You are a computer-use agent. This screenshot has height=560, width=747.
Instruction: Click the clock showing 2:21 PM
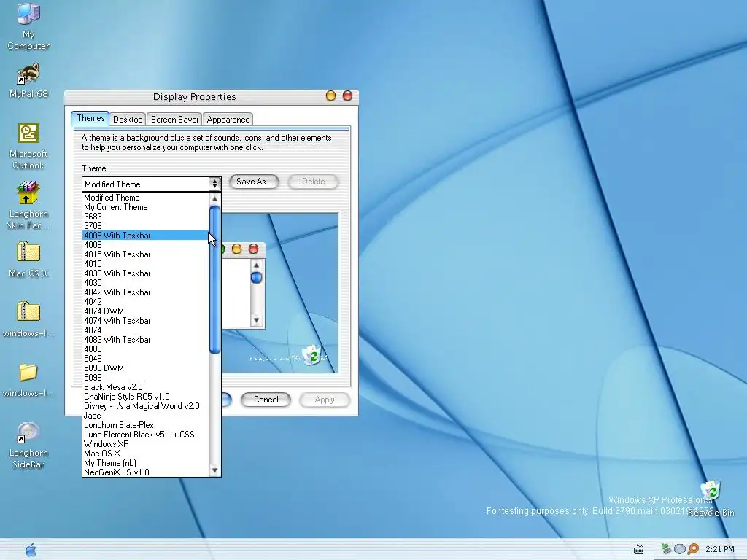pyautogui.click(x=720, y=549)
